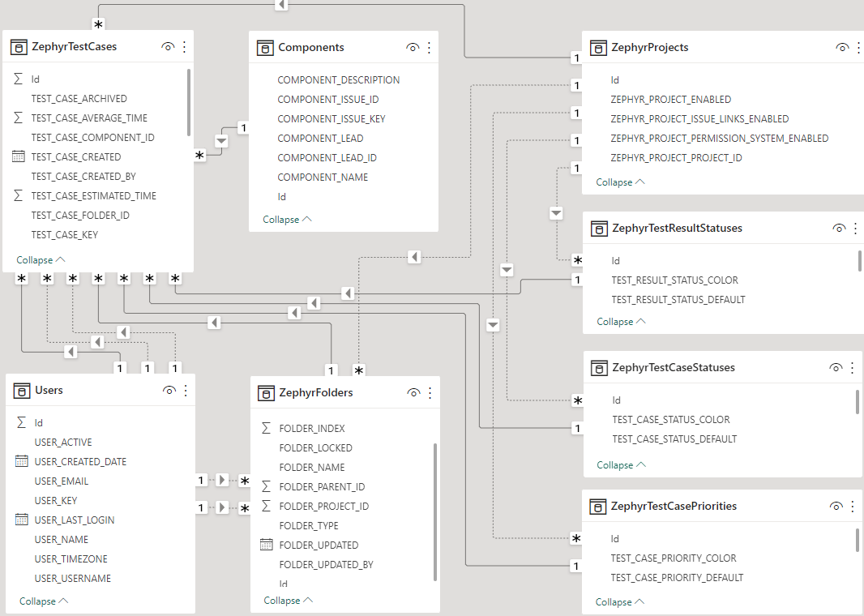This screenshot has width=864, height=616.
Task: Open more options for ZephyrTestCaseStatuses
Action: pyautogui.click(x=852, y=368)
